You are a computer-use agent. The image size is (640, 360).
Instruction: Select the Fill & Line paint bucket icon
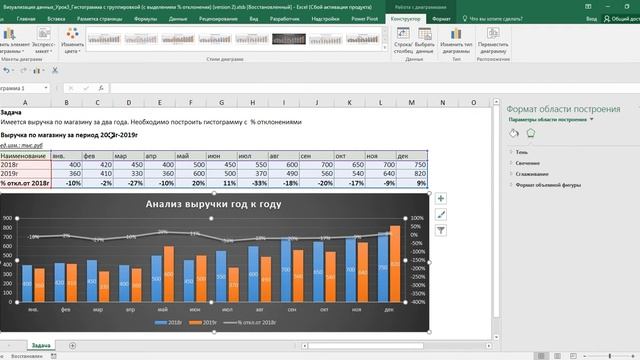[514, 133]
